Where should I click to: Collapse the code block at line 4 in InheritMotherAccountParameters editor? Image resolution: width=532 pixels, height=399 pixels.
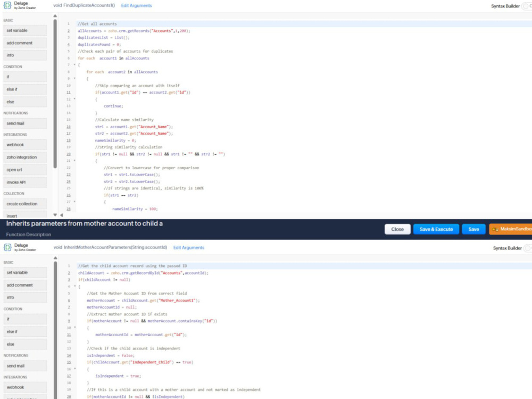(75, 286)
